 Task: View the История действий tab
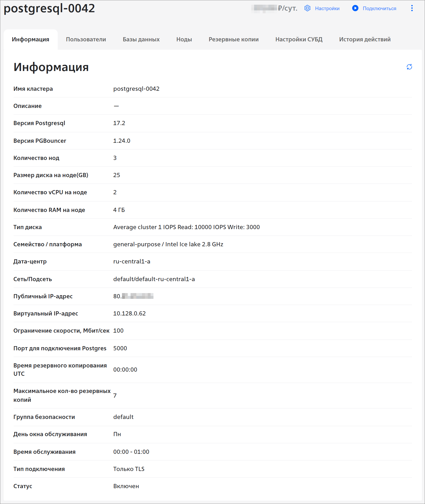point(365,40)
